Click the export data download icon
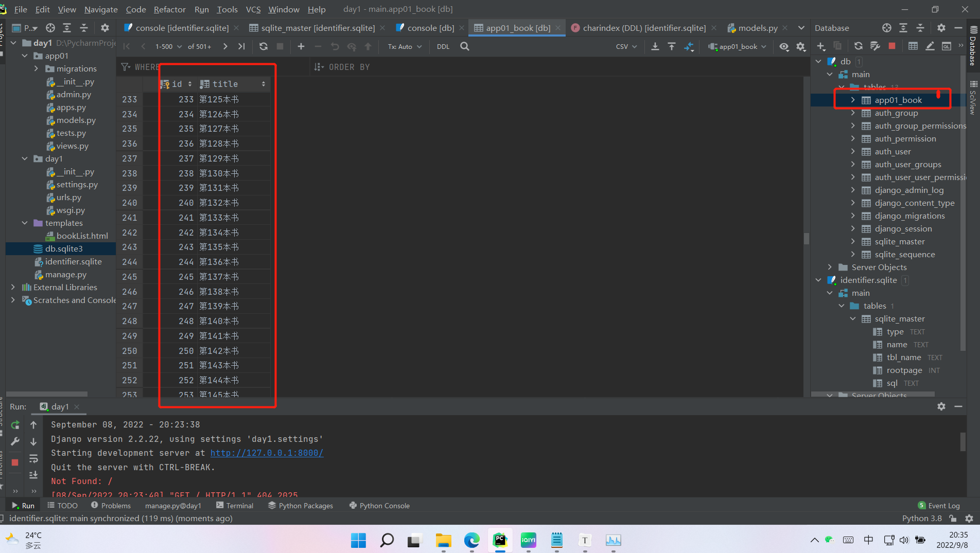 (655, 46)
